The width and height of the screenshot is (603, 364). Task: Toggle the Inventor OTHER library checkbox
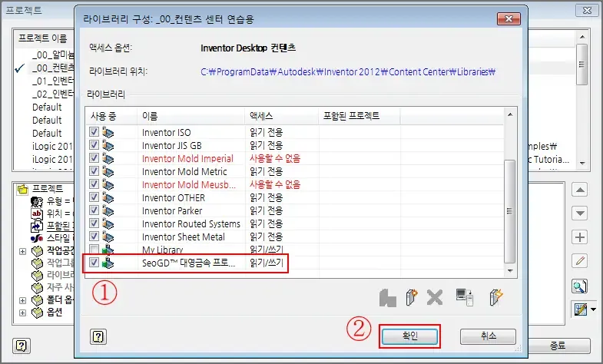[94, 197]
